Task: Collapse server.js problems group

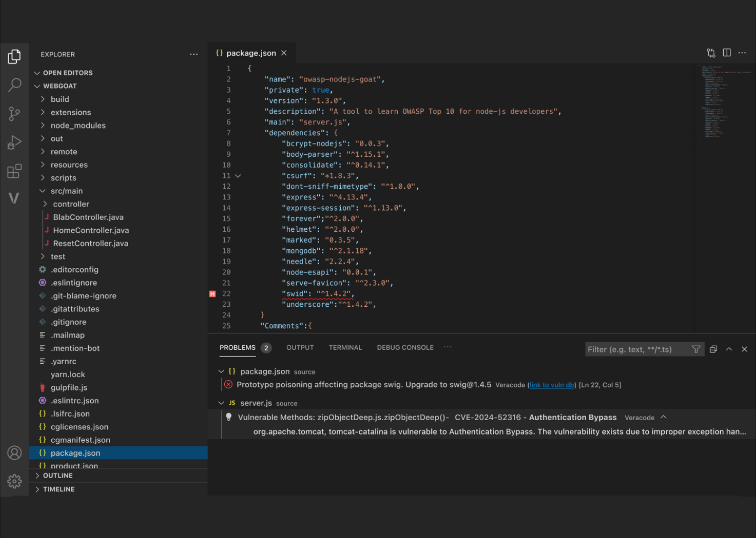Action: [x=221, y=403]
